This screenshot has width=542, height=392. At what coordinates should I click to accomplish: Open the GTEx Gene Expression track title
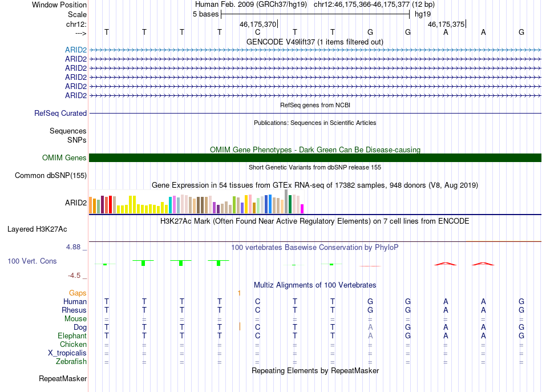tap(315, 185)
